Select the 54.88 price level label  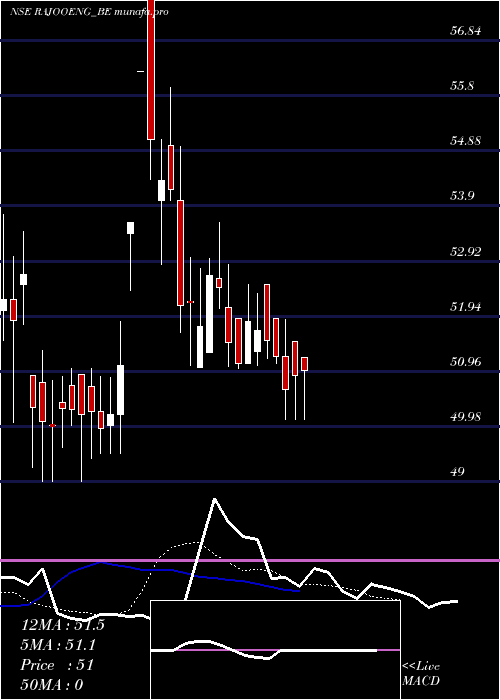[x=466, y=141]
